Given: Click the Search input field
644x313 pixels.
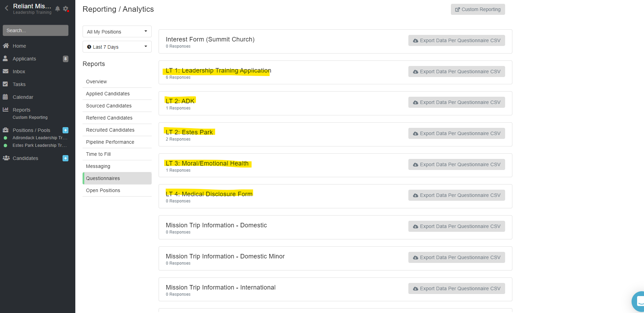Looking at the screenshot, I should (x=36, y=30).
